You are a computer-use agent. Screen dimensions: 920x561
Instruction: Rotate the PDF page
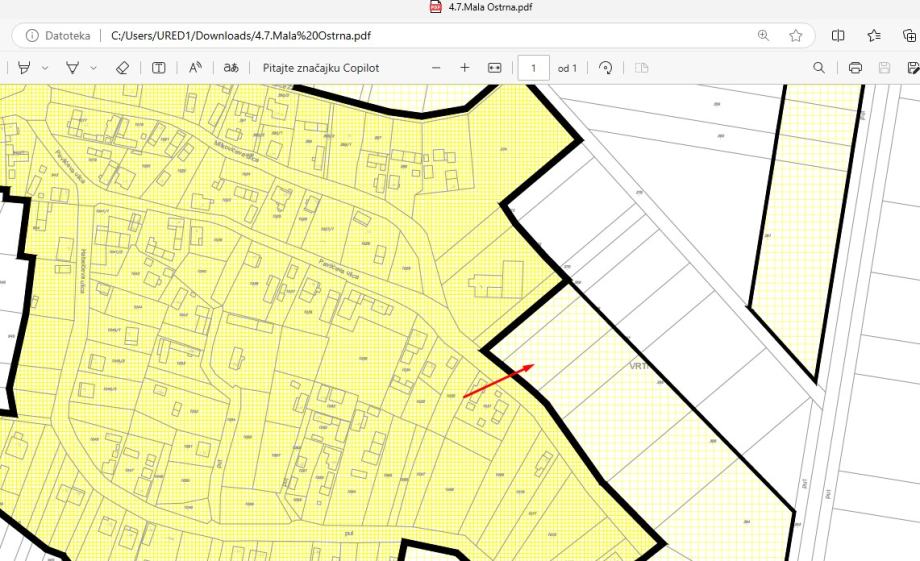coord(605,68)
